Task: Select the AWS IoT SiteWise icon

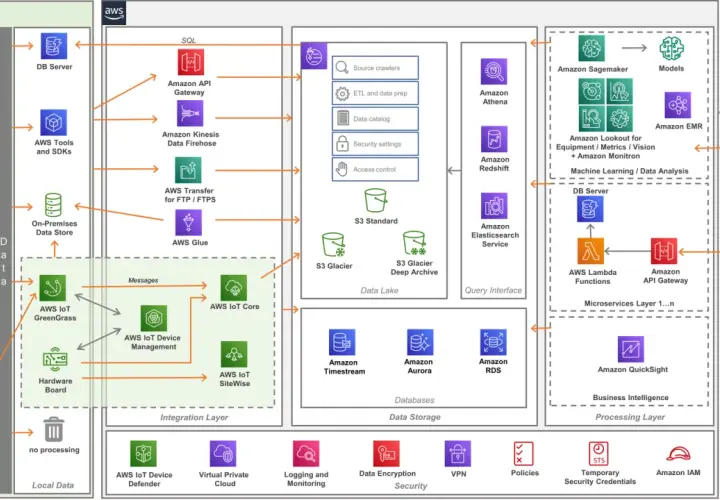Action: 234,354
